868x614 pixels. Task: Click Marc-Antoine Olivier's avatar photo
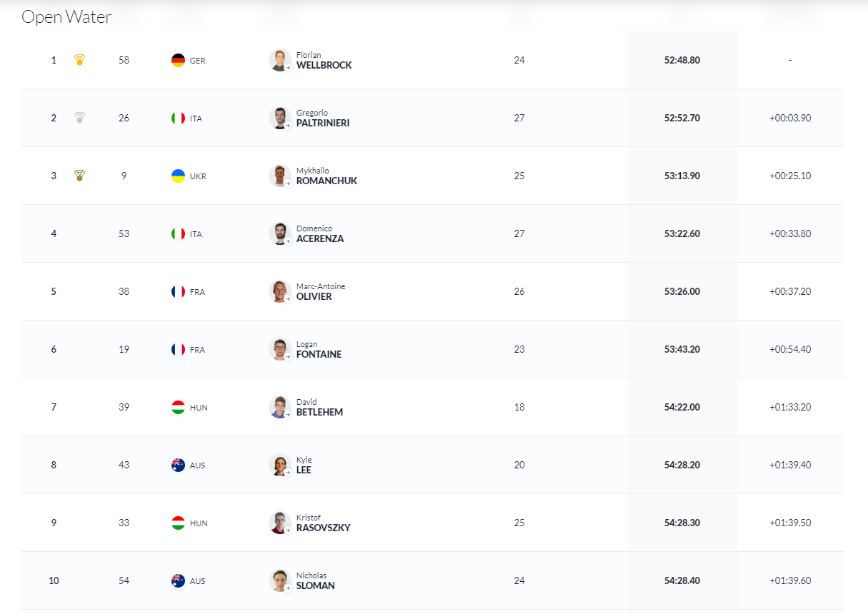(x=279, y=291)
